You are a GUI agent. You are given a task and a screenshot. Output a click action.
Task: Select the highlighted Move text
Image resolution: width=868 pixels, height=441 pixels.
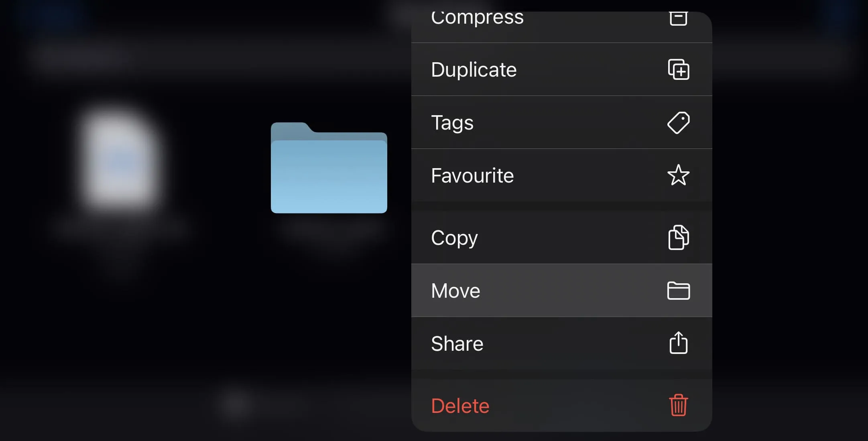coord(455,291)
